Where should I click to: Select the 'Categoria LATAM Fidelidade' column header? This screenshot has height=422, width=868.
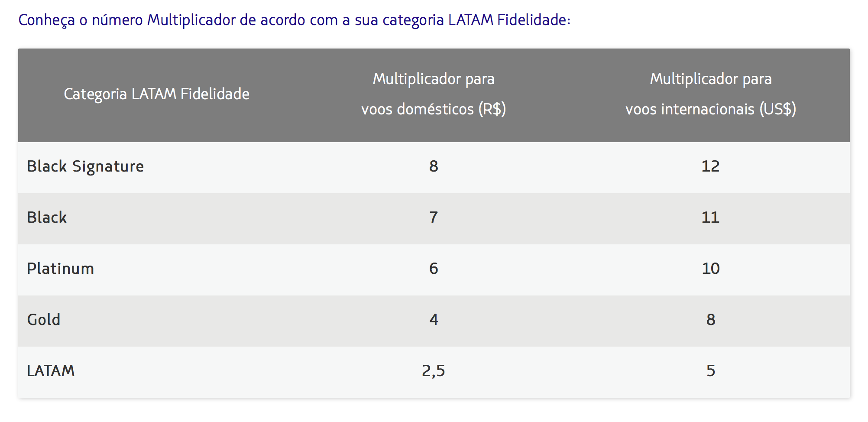156,94
